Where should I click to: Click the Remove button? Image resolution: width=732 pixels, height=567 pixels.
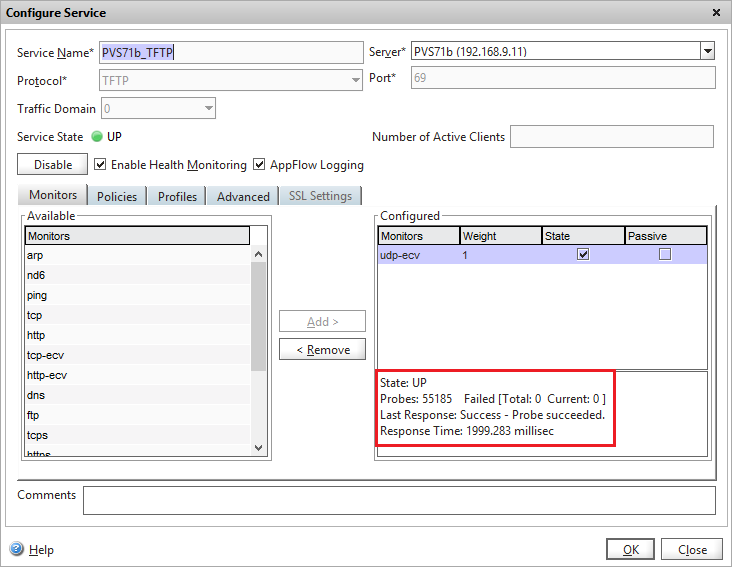click(322, 350)
